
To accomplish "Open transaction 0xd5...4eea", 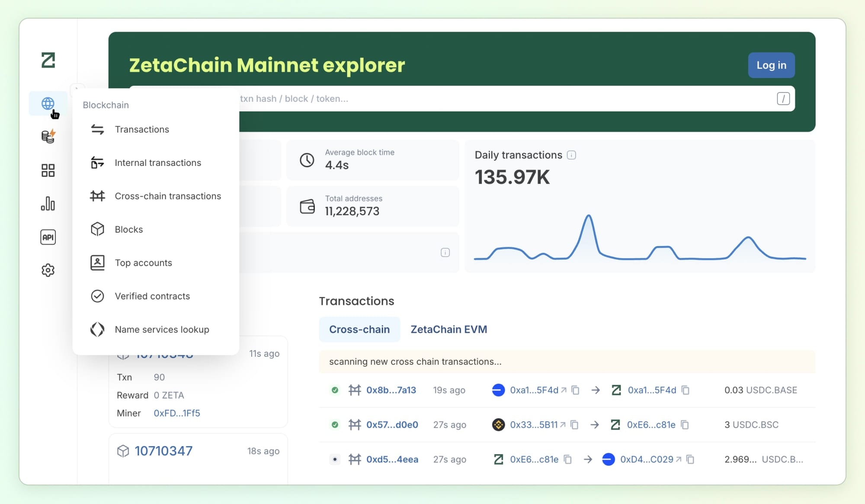I will pyautogui.click(x=392, y=459).
